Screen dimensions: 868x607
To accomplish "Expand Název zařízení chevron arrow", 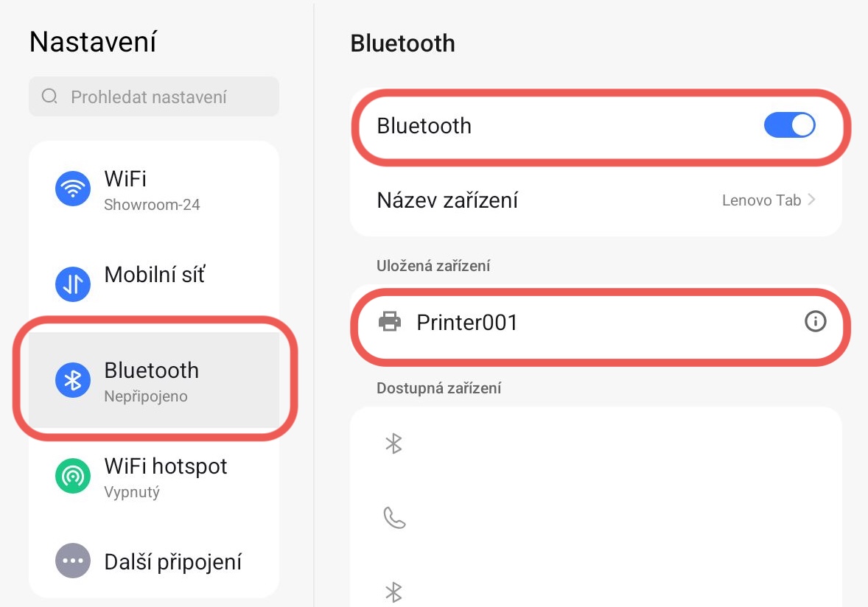I will (812, 200).
